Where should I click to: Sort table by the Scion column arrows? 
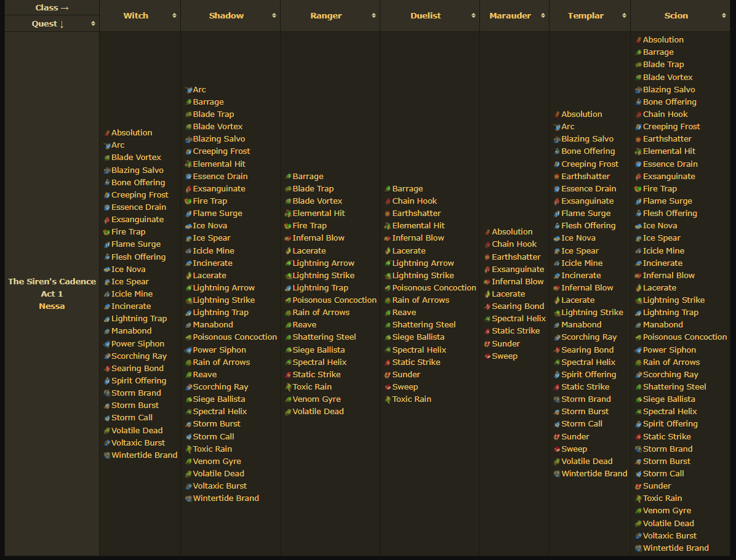(x=723, y=15)
